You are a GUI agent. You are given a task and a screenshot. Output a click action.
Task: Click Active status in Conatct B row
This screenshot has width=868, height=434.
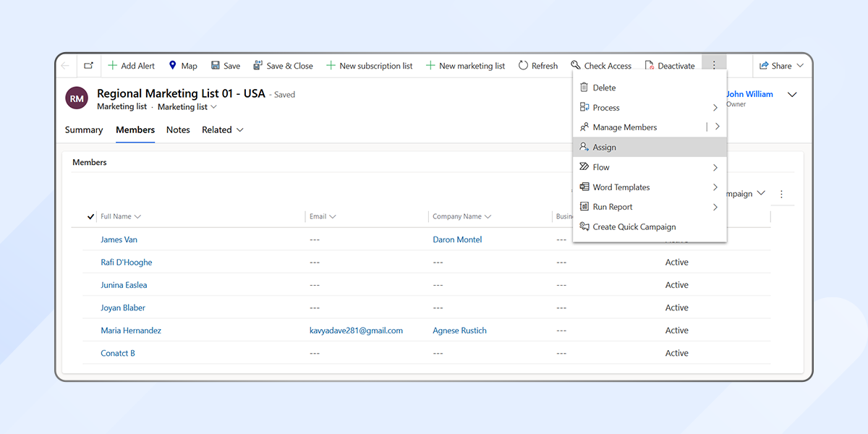click(677, 353)
